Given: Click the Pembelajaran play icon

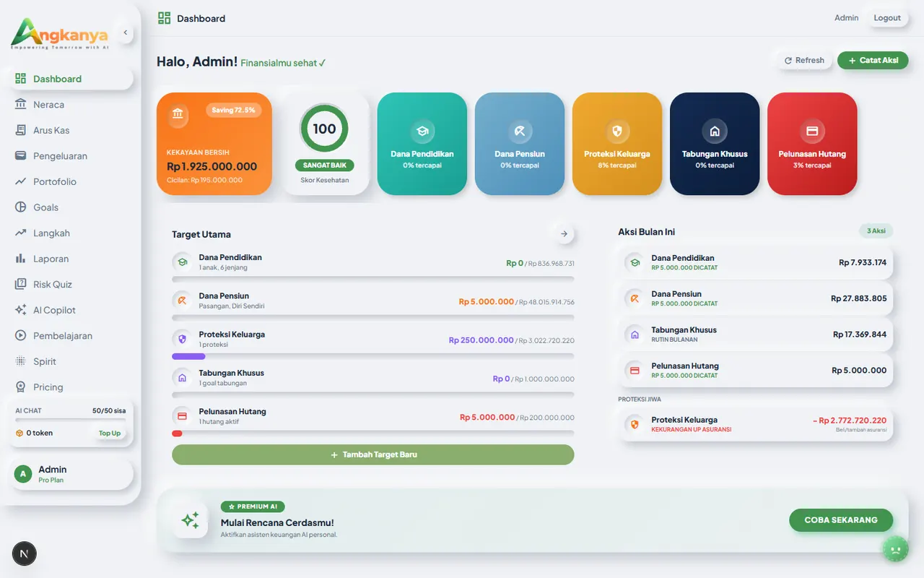Looking at the screenshot, I should point(20,336).
